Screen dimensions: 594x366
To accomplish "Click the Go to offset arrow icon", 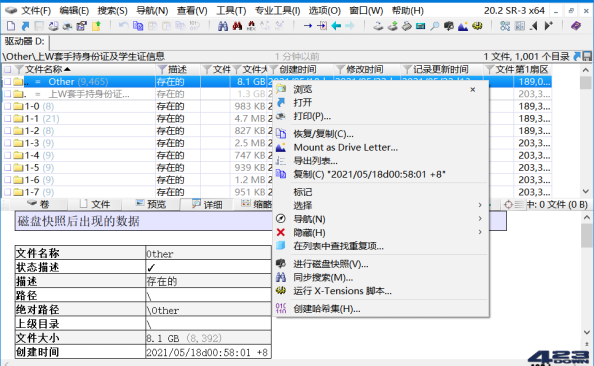I will tap(308, 26).
